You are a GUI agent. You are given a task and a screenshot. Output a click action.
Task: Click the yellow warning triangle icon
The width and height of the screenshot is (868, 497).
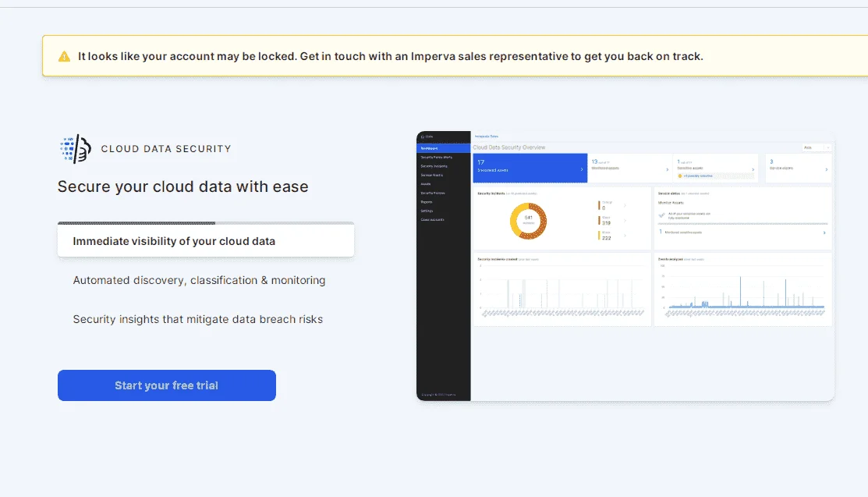click(x=64, y=56)
